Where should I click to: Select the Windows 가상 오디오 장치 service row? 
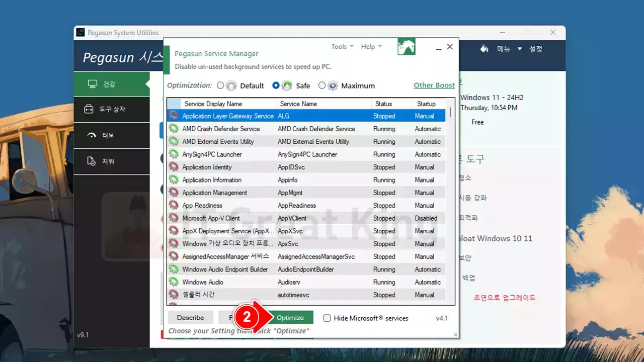306,244
